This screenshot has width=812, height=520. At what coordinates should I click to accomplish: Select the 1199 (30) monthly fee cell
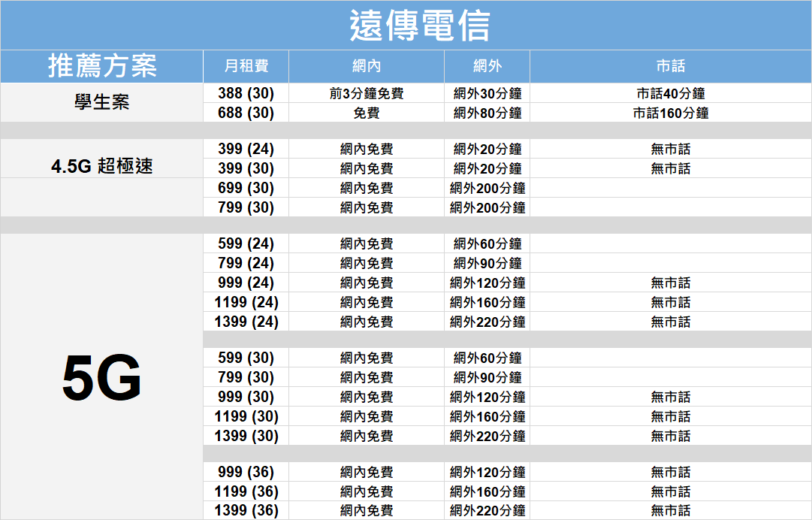coord(246,416)
